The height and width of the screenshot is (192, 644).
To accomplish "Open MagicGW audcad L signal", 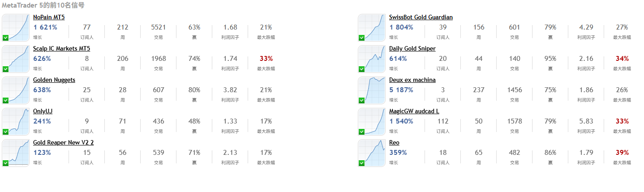I will click(414, 111).
